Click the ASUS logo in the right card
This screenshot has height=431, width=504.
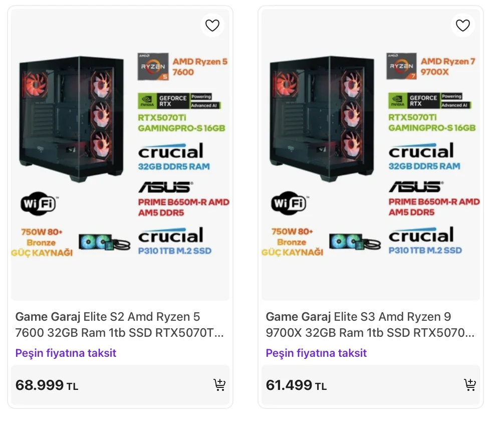coord(415,187)
